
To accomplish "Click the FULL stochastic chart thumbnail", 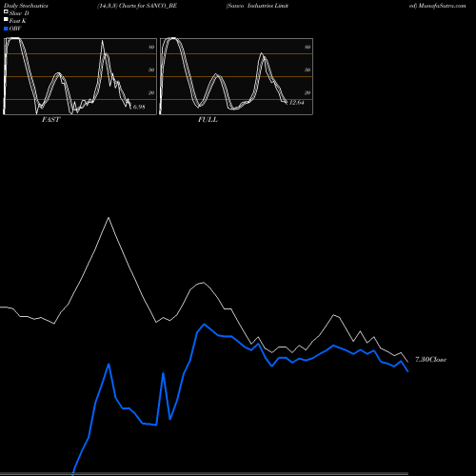I will point(236,76).
